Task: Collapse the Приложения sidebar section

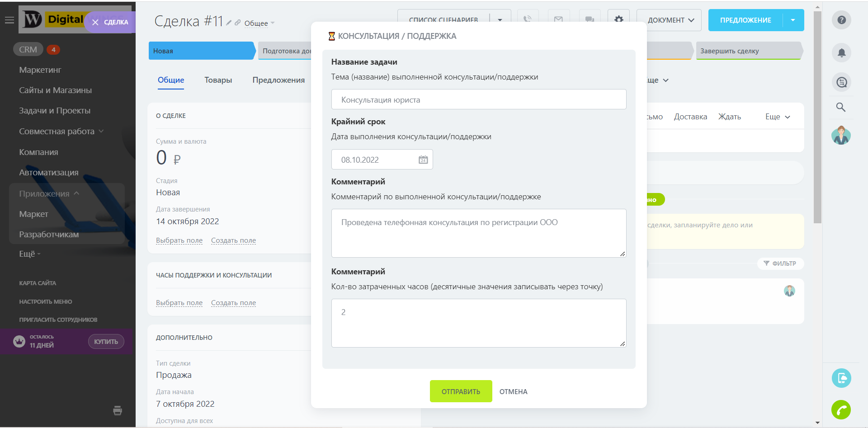Action: click(76, 193)
